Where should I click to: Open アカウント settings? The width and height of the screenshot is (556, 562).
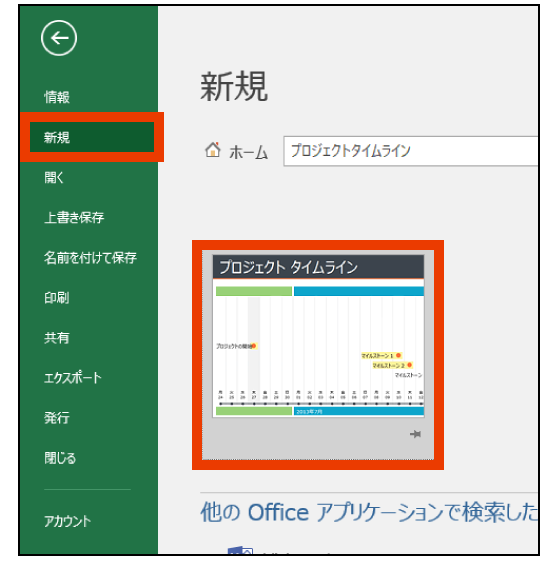[x=67, y=521]
